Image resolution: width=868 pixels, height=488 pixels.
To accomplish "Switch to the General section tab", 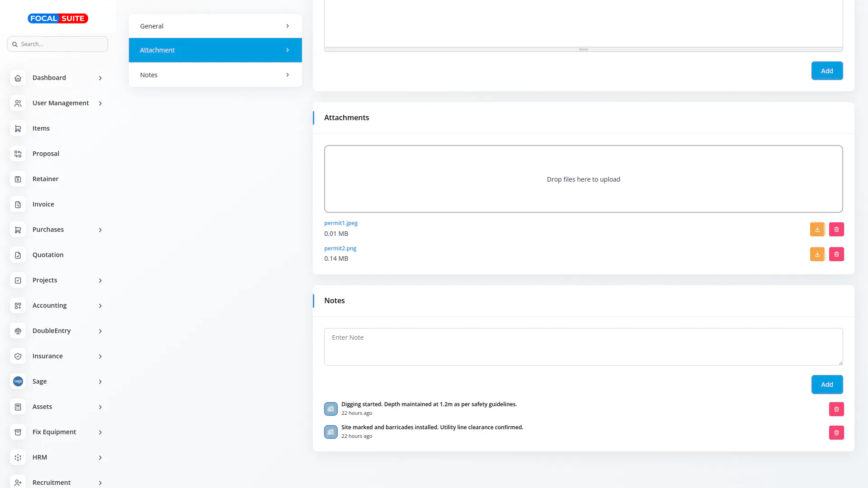I will point(215,26).
